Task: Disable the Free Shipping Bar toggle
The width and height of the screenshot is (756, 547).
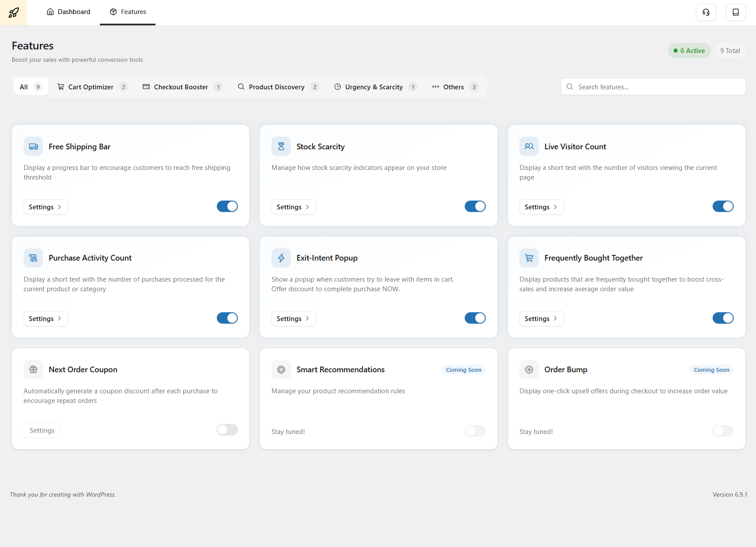Action: [227, 206]
